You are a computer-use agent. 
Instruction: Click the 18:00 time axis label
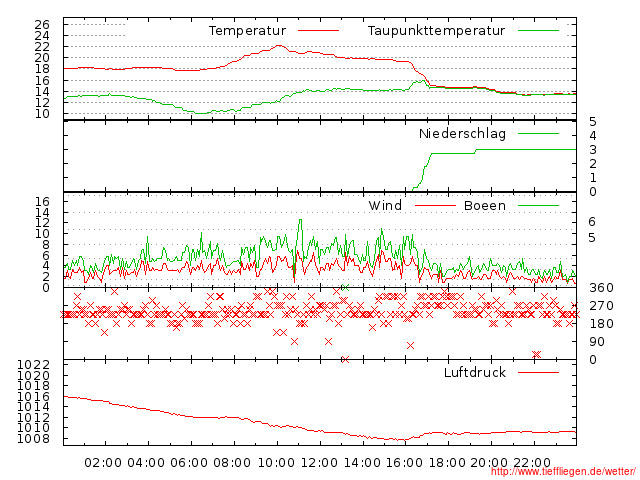tap(447, 463)
